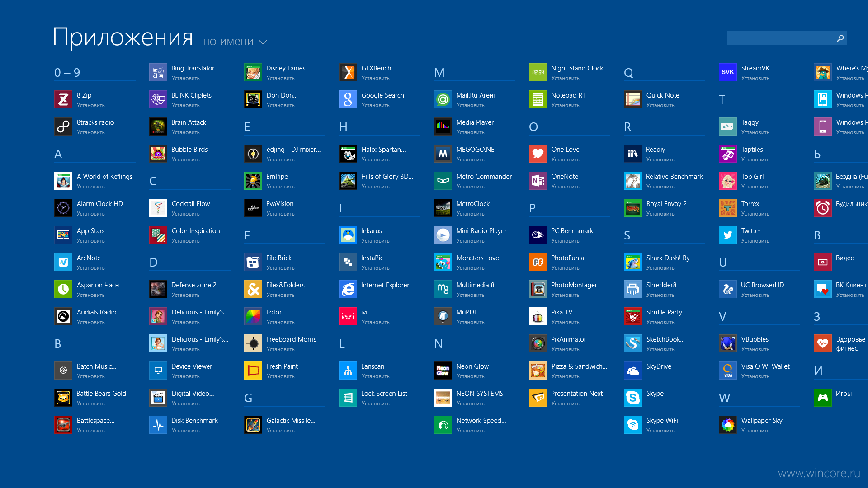Launch the PhotoFunia icon
The image size is (868, 488).
coord(538,262)
